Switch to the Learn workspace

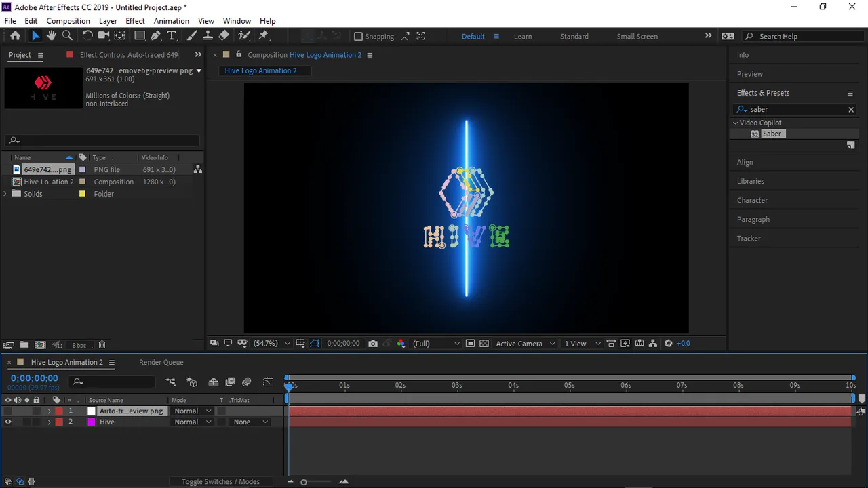coord(523,37)
